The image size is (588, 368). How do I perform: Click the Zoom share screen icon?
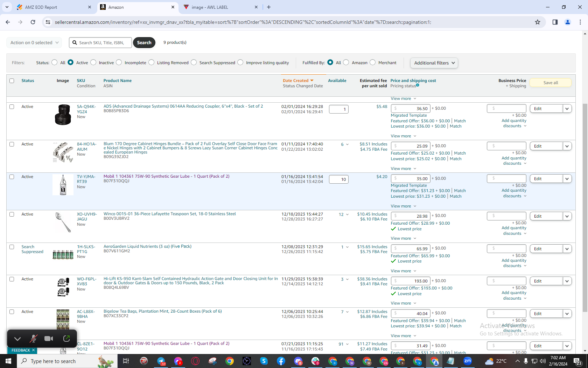(66, 339)
